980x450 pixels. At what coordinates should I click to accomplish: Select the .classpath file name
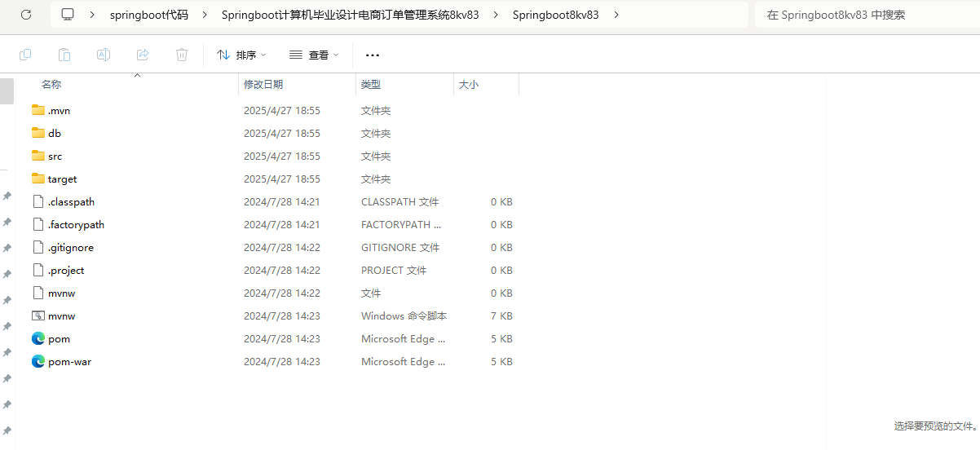pos(71,201)
